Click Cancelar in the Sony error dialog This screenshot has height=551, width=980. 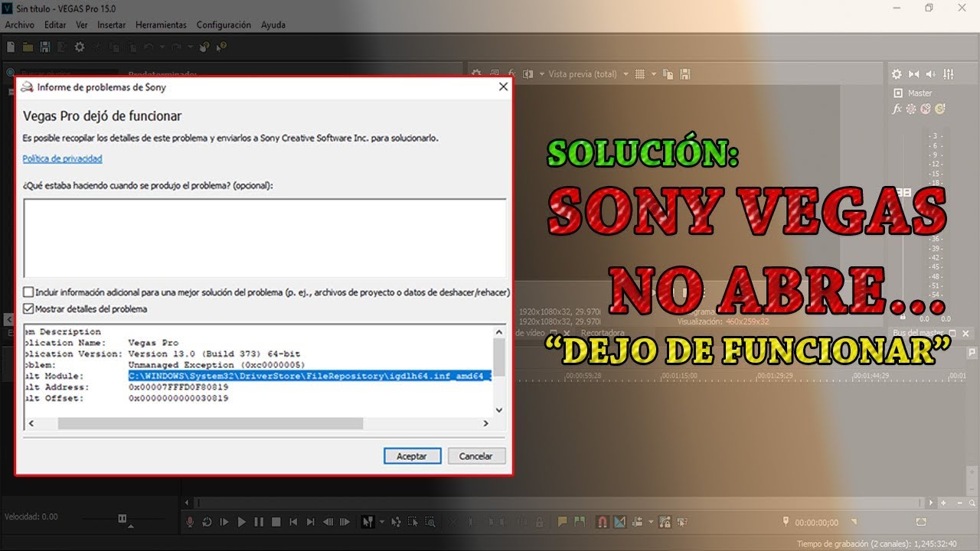[475, 456]
